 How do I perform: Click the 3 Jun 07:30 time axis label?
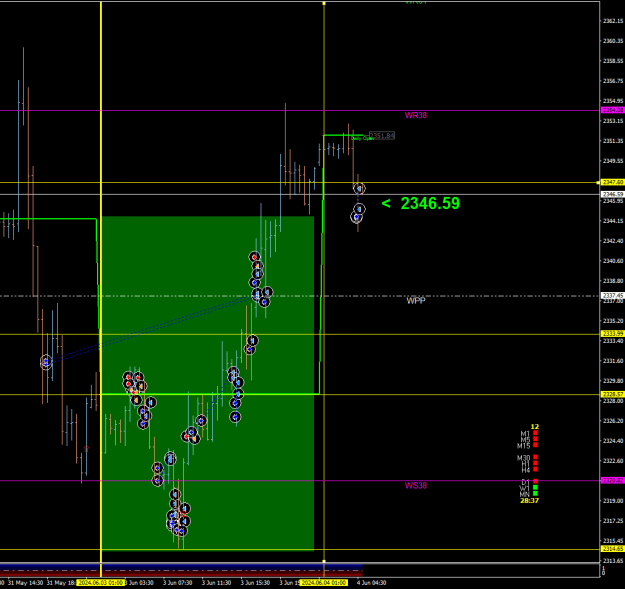pyautogui.click(x=177, y=583)
